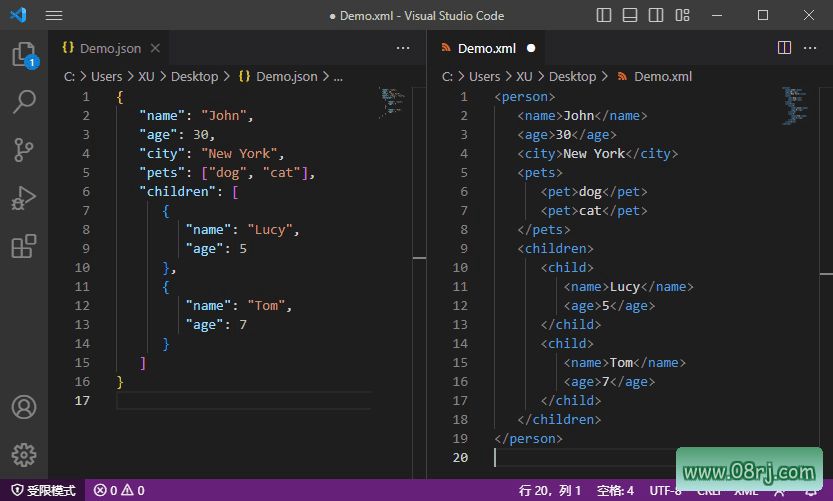This screenshot has height=501, width=833.
Task: Click the closing </children> tag in Demo.xml
Action: click(x=559, y=420)
